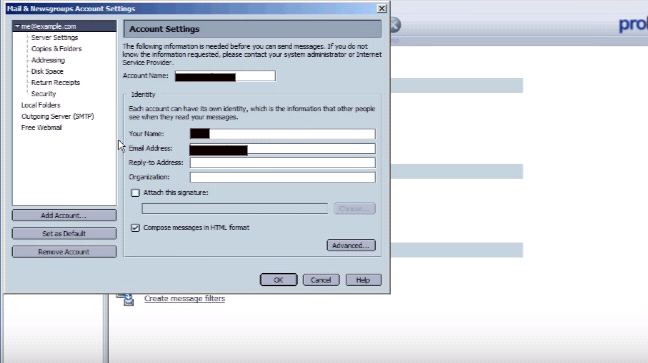Click the round X icon behind the dialog
The height and width of the screenshot is (363, 648).
tap(395, 25)
